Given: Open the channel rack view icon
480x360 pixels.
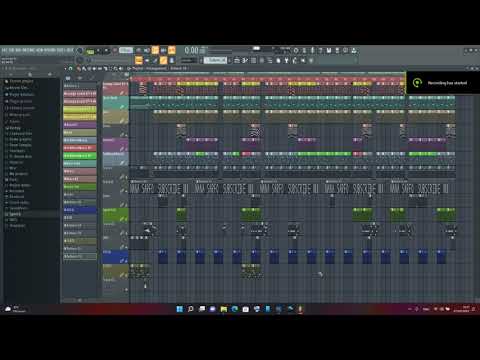Looking at the screenshot, I should pyautogui.click(x=155, y=60).
